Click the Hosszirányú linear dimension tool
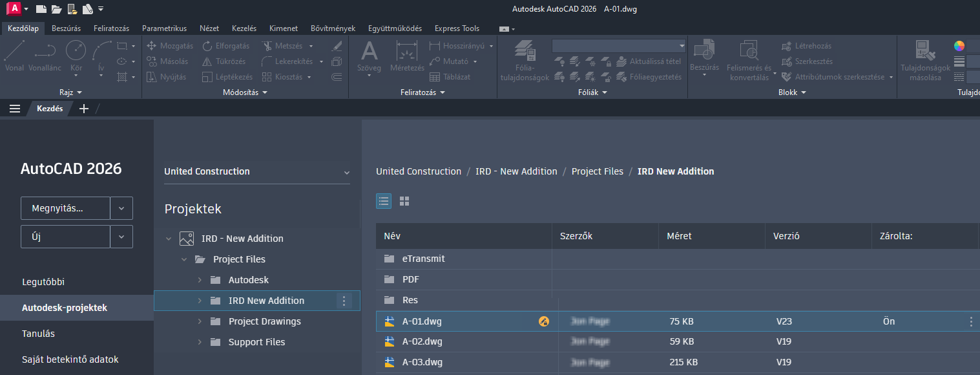Screen dimensions: 980x375 [x=457, y=46]
